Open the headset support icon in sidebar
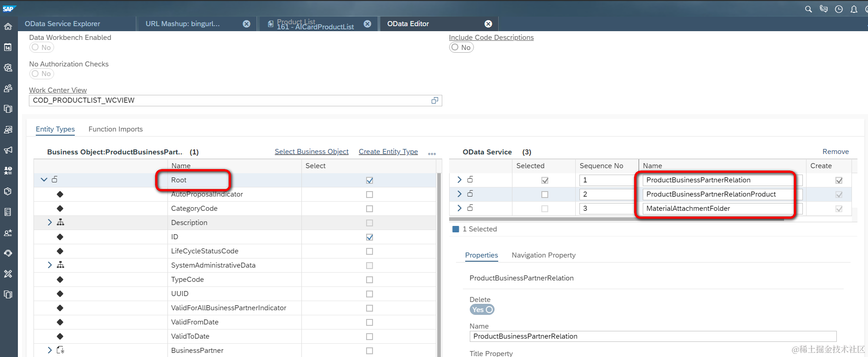The width and height of the screenshot is (868, 357). (8, 253)
